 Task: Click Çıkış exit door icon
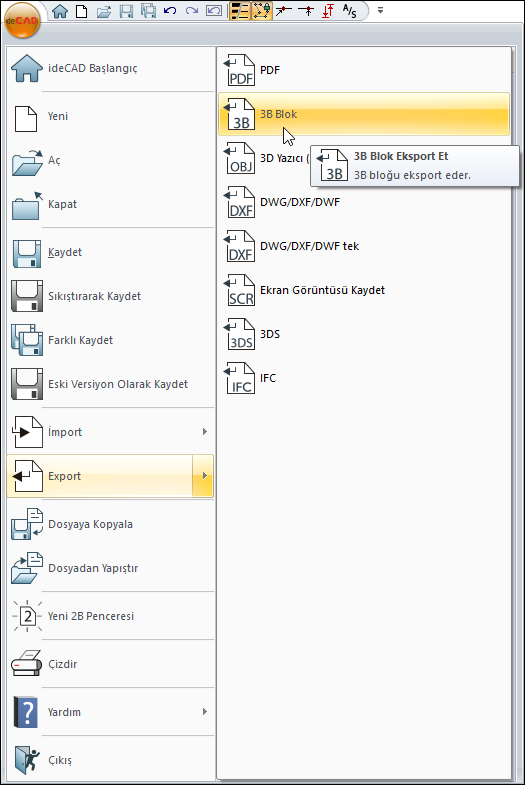[27, 760]
